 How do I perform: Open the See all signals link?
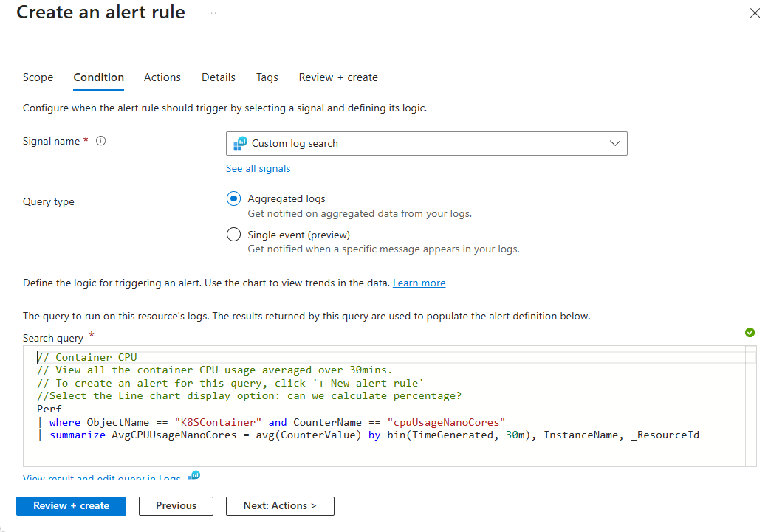[x=258, y=168]
